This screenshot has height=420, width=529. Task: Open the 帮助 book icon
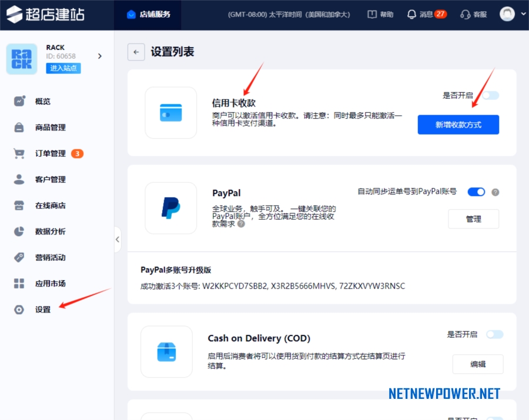coord(372,15)
